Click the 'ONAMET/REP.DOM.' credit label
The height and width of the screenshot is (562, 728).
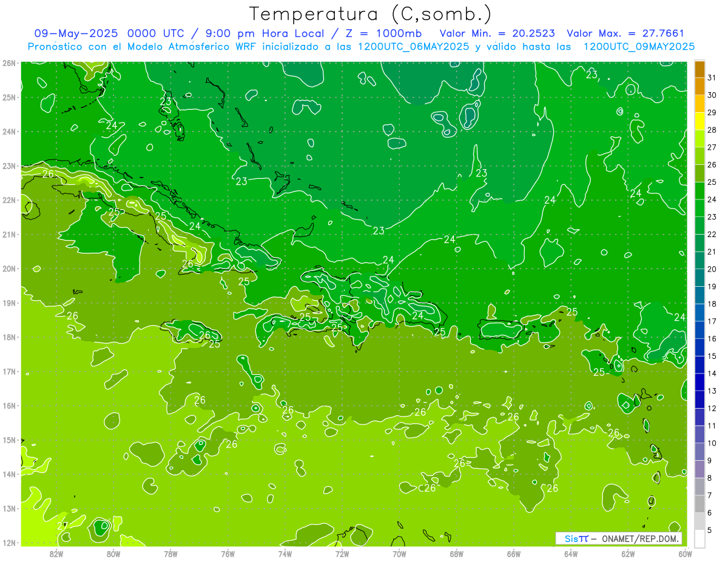(641, 538)
